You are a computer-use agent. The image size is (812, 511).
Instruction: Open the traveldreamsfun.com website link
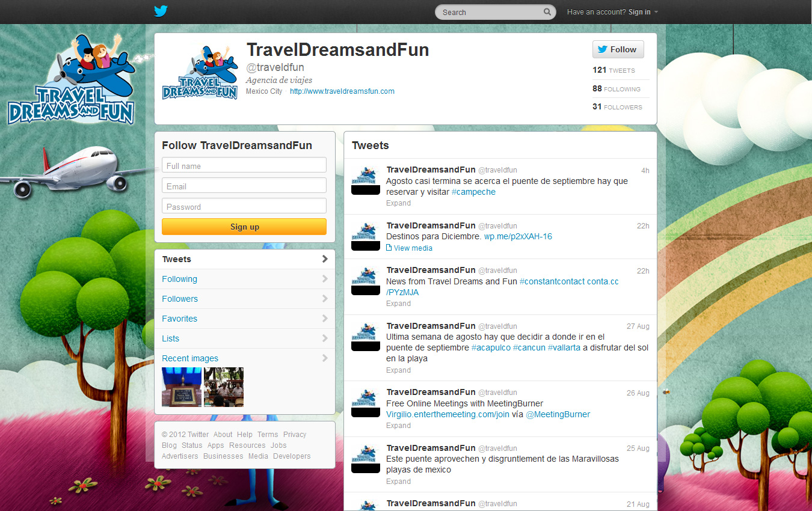[342, 91]
